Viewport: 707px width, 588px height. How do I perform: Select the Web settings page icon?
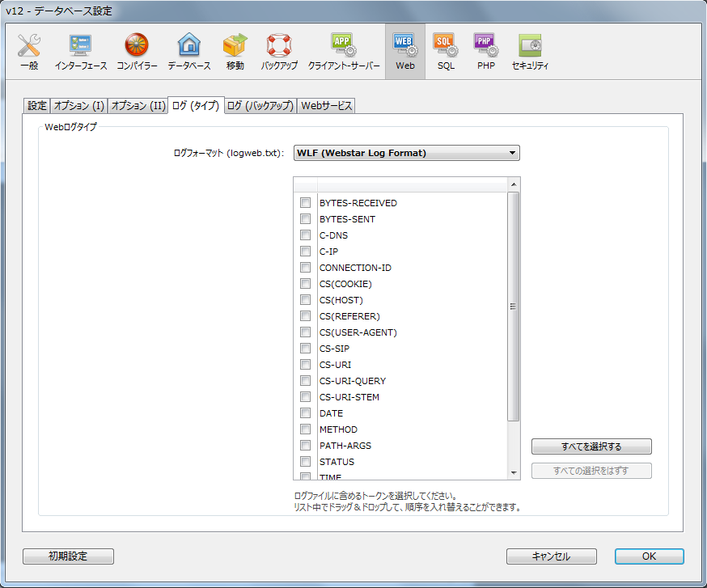click(x=405, y=52)
